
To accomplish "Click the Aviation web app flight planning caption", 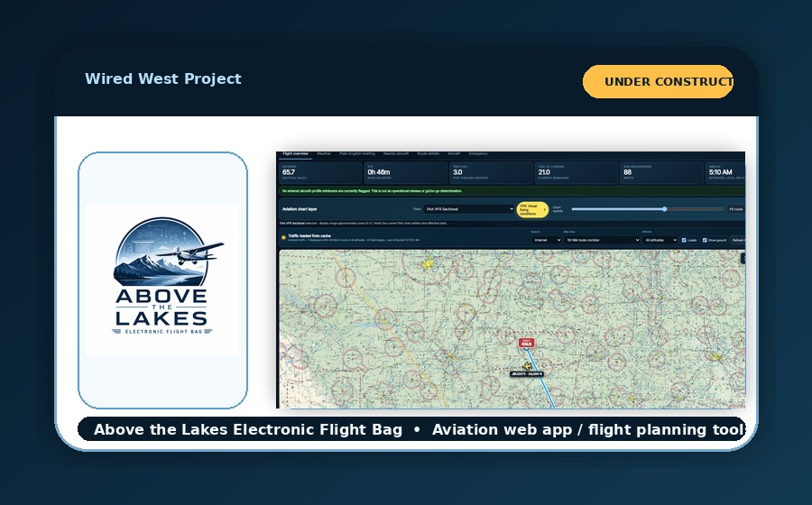I will [589, 429].
